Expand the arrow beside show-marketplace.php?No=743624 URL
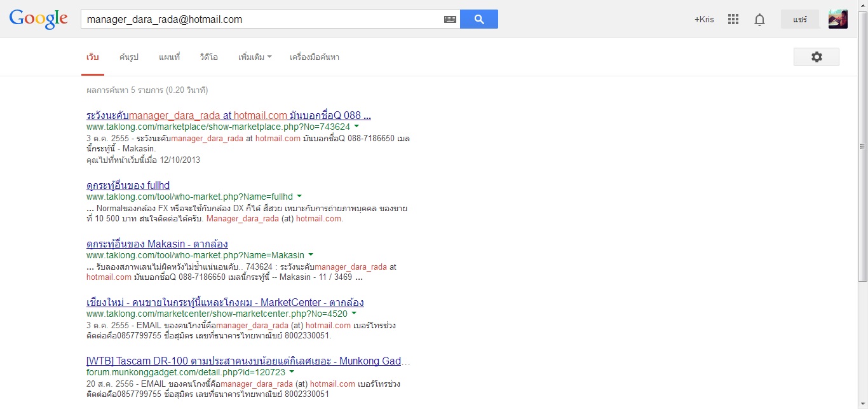868x409 pixels. coord(356,127)
